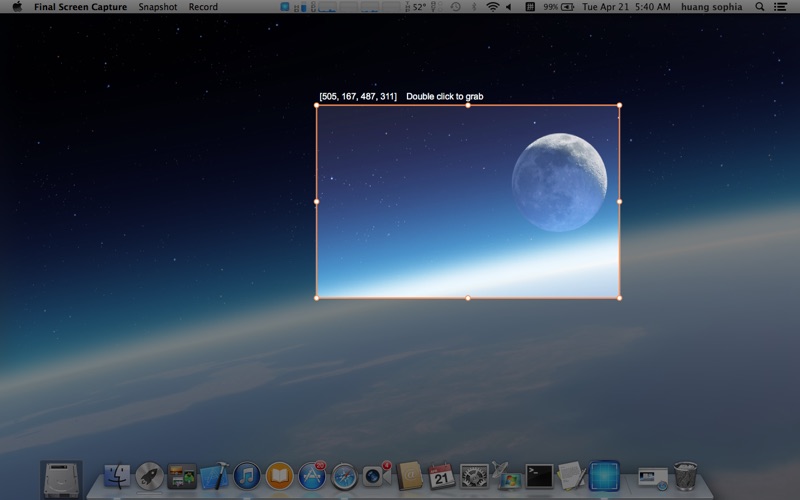Viewport: 800px width, 500px height.
Task: Open iBooks from the Dock
Action: tap(280, 476)
